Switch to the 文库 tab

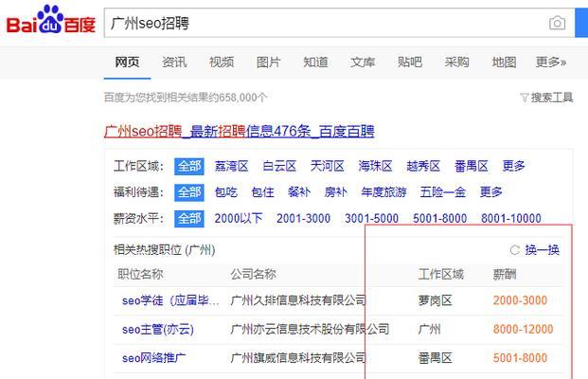363,62
